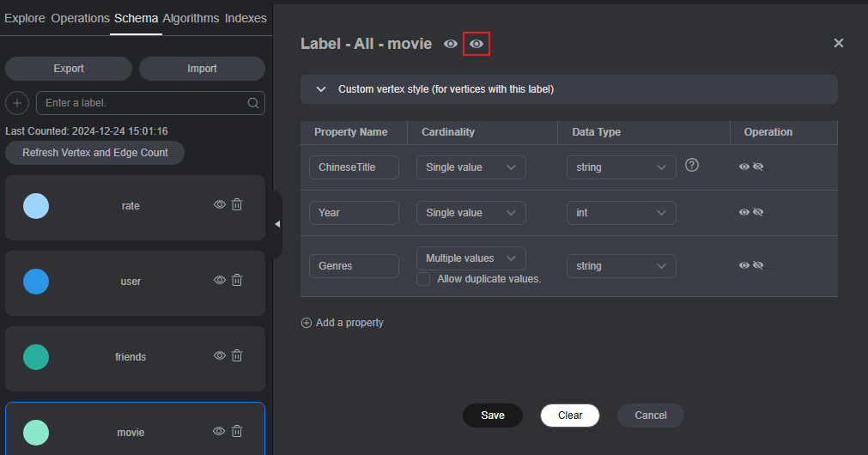Open help icon beside ChineseTitle data type
This screenshot has height=455, width=868.
(x=692, y=165)
